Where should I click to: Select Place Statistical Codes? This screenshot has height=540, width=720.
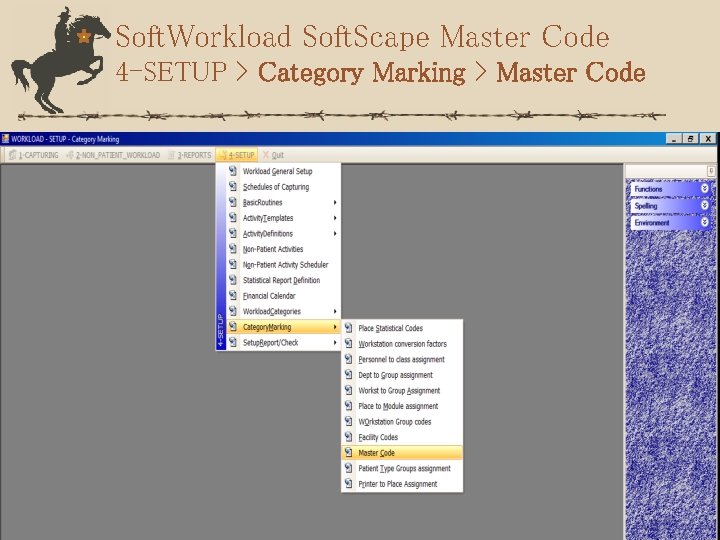(x=402, y=328)
